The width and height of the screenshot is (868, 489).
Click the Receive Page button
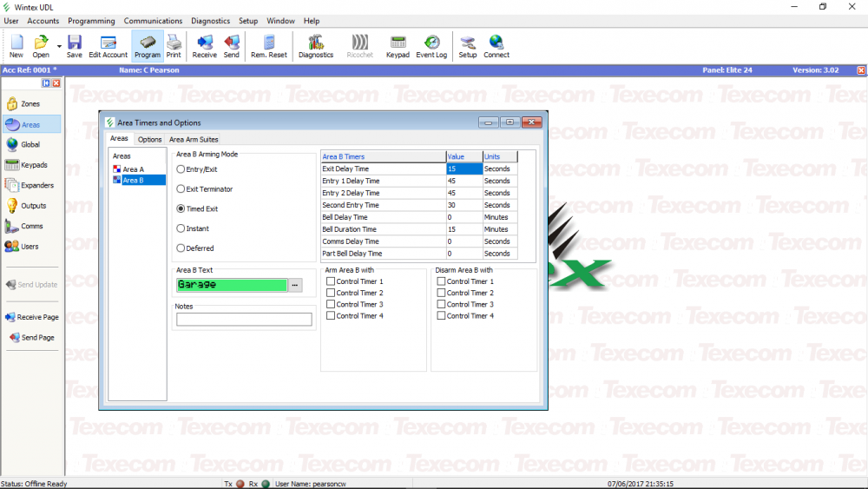tap(31, 317)
